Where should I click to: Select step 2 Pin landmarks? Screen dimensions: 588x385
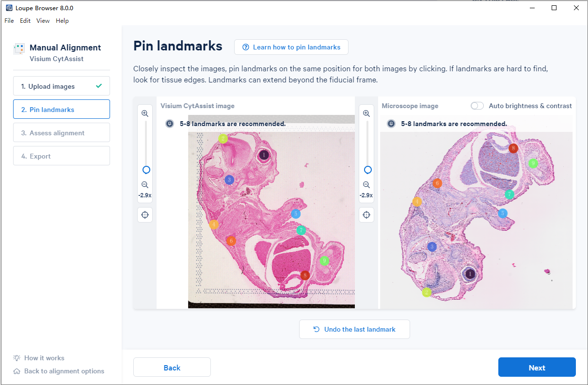(62, 109)
